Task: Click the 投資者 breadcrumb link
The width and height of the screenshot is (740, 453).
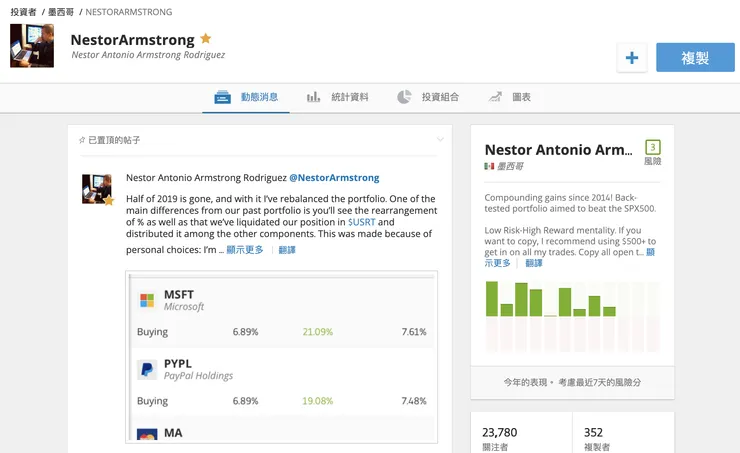Action: coord(23,12)
